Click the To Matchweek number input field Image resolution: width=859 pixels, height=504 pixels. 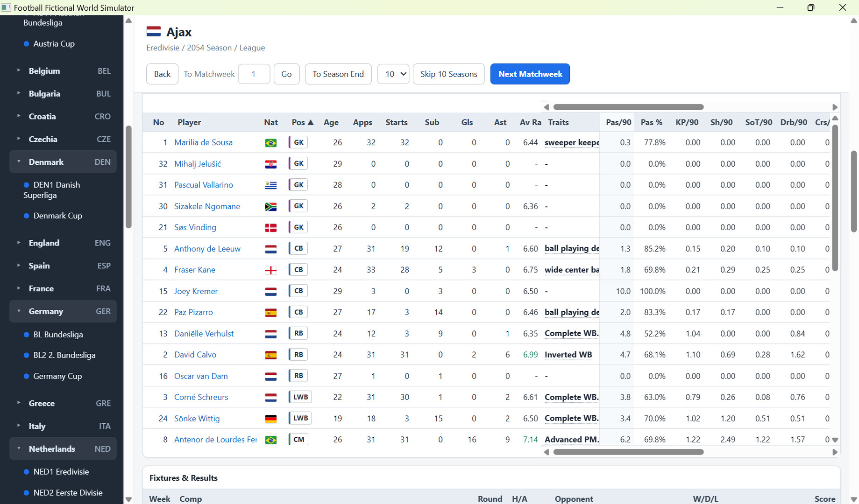click(254, 74)
